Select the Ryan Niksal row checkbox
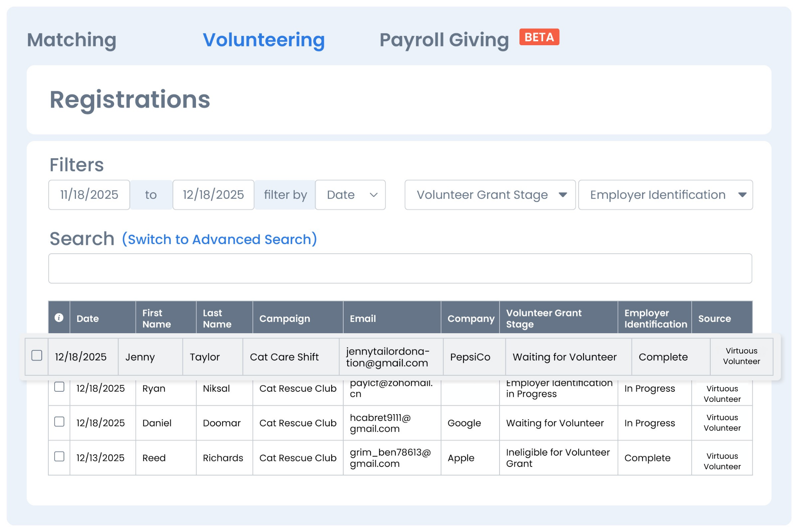 pyautogui.click(x=59, y=387)
